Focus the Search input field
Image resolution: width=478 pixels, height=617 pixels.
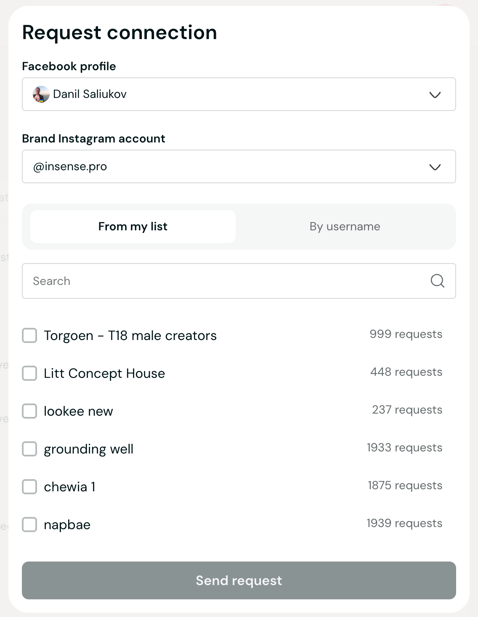click(x=239, y=281)
